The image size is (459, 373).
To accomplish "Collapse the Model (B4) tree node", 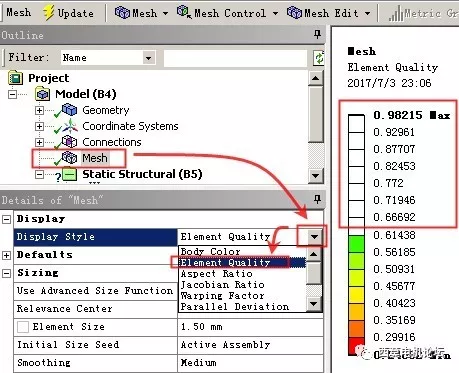I will coord(12,94).
